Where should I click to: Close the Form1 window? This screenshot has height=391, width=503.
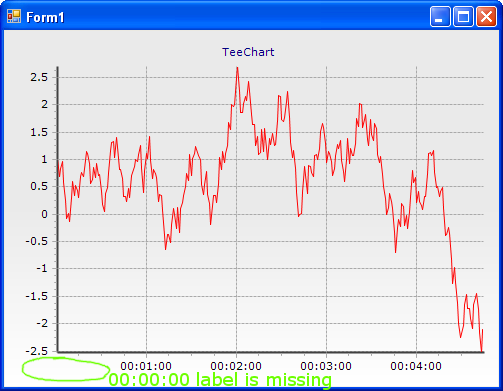tap(486, 16)
